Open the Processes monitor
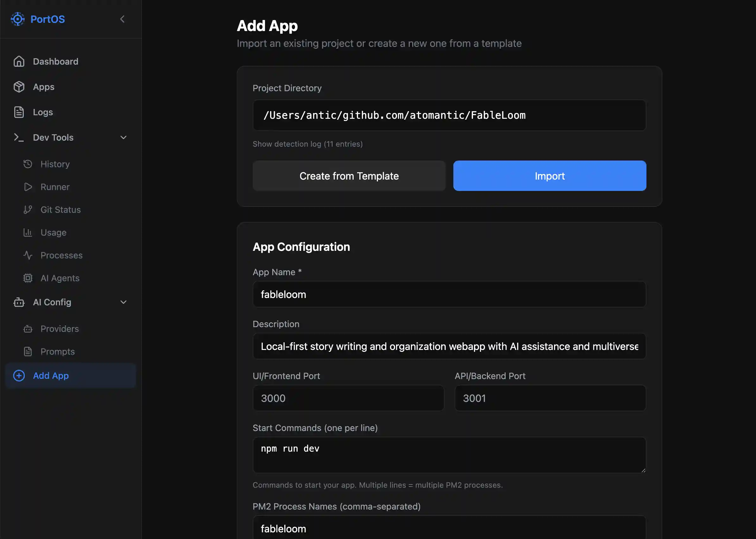The width and height of the screenshot is (756, 539). [62, 255]
